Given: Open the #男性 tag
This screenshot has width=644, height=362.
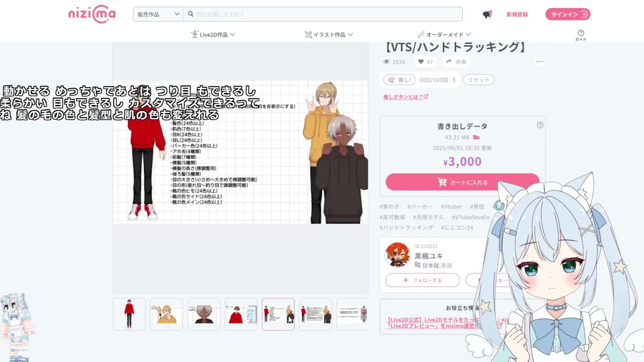Looking at the screenshot, I should 477,207.
